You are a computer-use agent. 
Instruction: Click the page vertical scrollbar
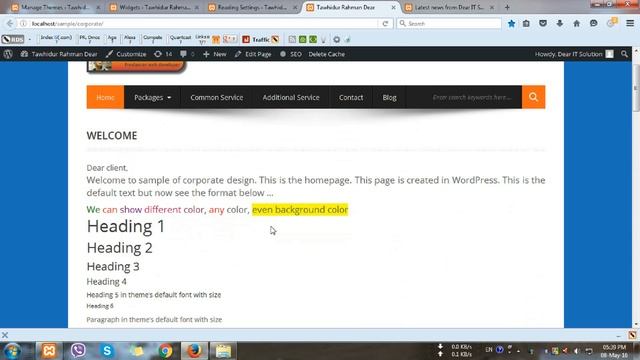635,87
